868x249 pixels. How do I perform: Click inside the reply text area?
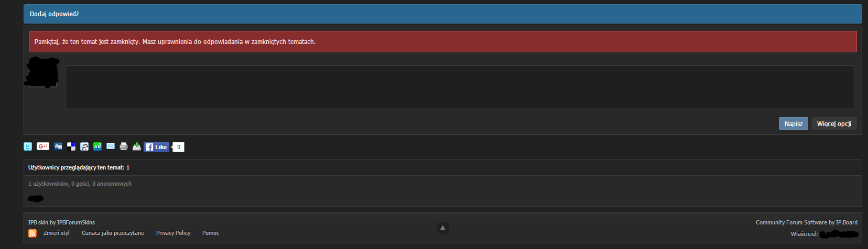[x=459, y=87]
